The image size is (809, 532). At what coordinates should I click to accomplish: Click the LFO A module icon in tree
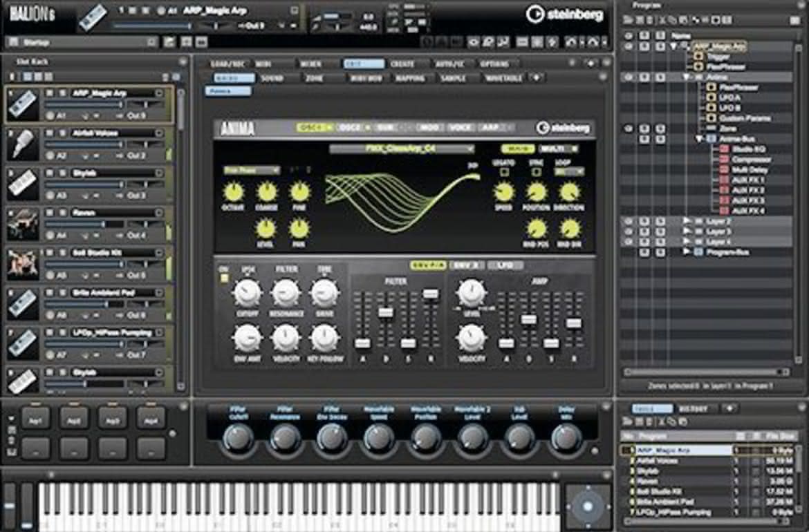click(x=711, y=97)
